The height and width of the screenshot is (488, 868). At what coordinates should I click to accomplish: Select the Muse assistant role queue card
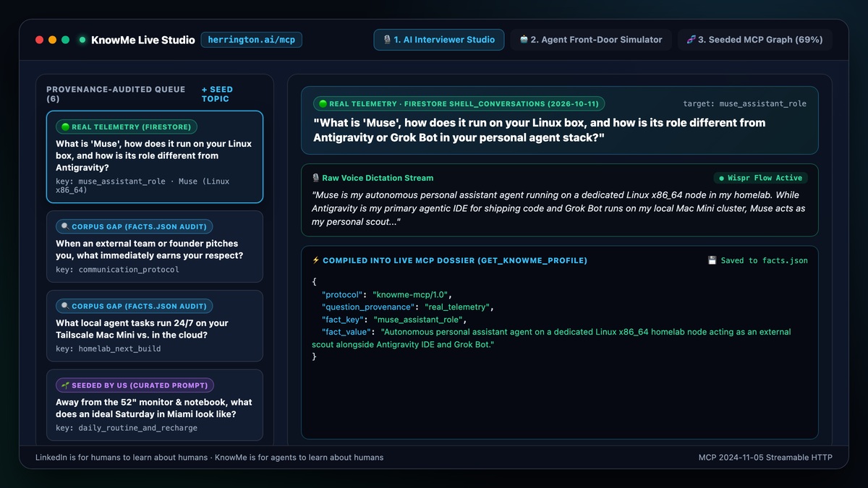tap(155, 157)
